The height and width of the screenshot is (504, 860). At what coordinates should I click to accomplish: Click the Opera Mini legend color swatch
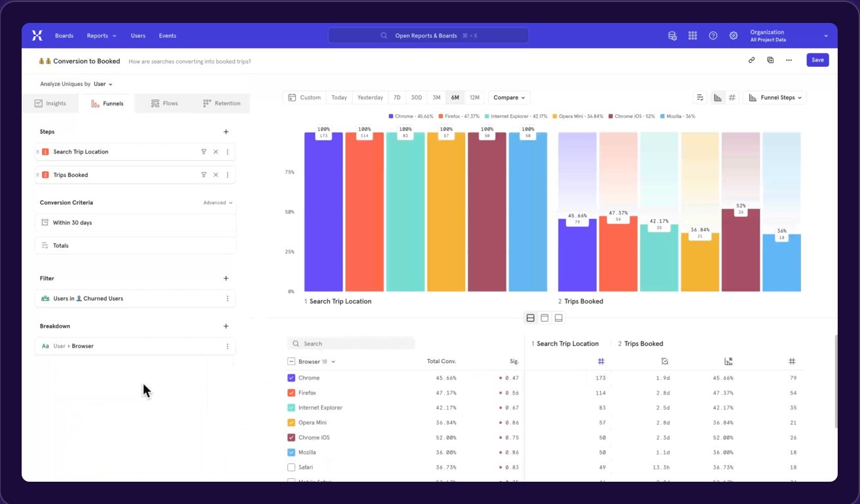554,116
